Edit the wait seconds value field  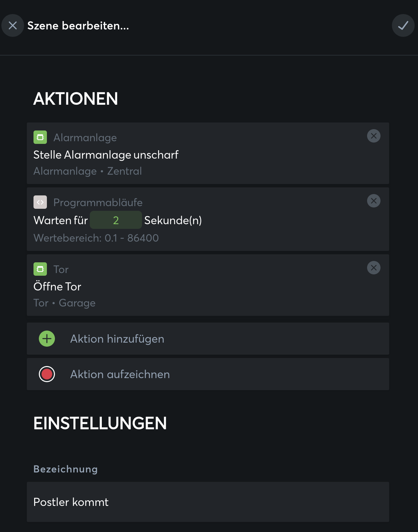point(116,220)
